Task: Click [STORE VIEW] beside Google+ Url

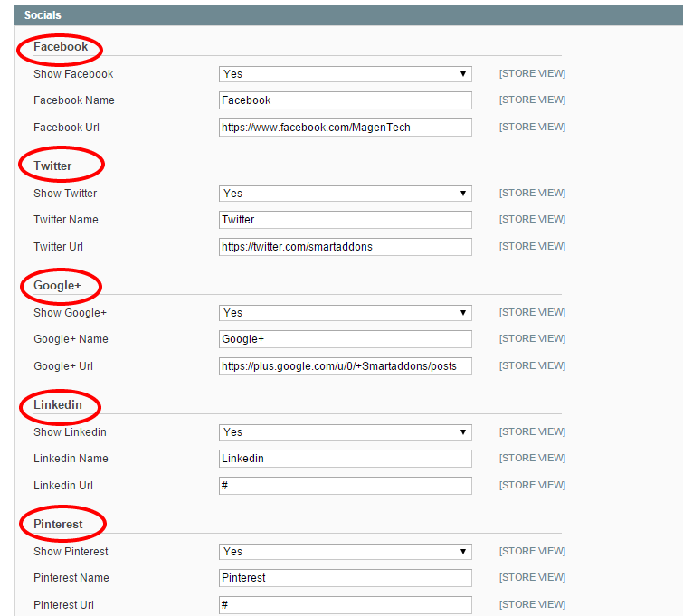Action: click(532, 365)
